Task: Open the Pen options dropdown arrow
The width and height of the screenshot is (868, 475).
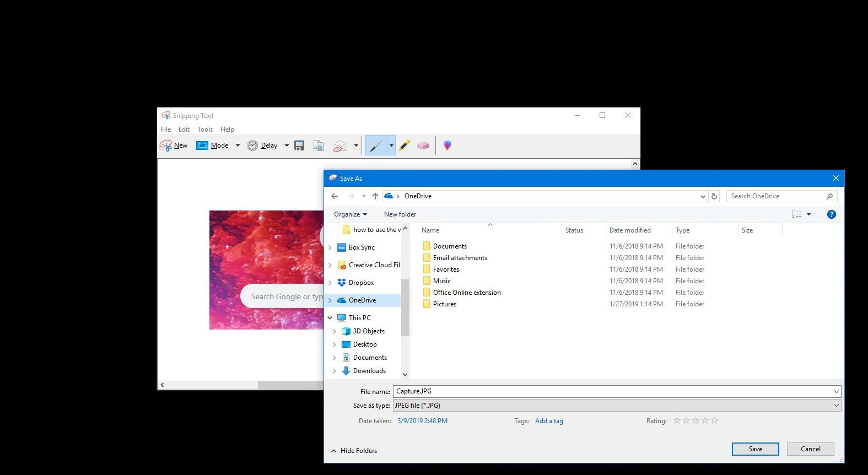Action: point(391,145)
